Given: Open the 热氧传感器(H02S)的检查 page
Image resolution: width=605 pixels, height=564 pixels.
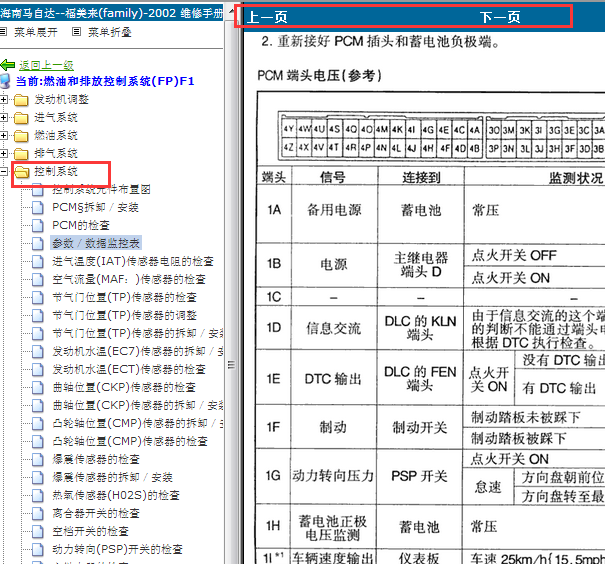Looking at the screenshot, I should (x=116, y=495).
